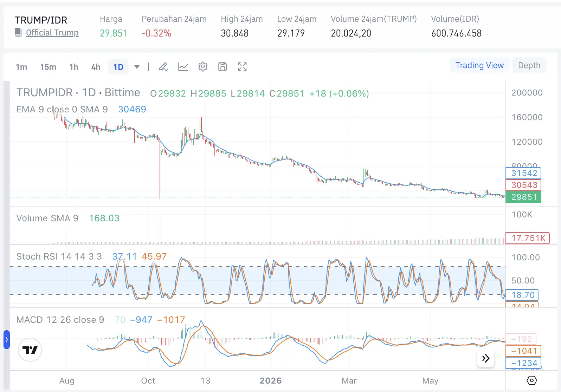Click the High 24jam value 30.848
Image resolution: width=561 pixels, height=392 pixels.
tap(234, 33)
